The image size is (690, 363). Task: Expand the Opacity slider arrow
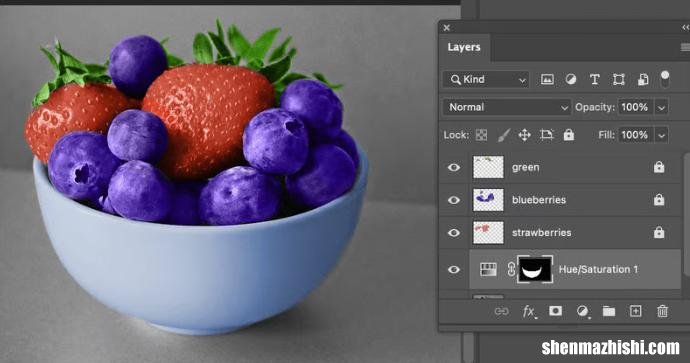662,107
